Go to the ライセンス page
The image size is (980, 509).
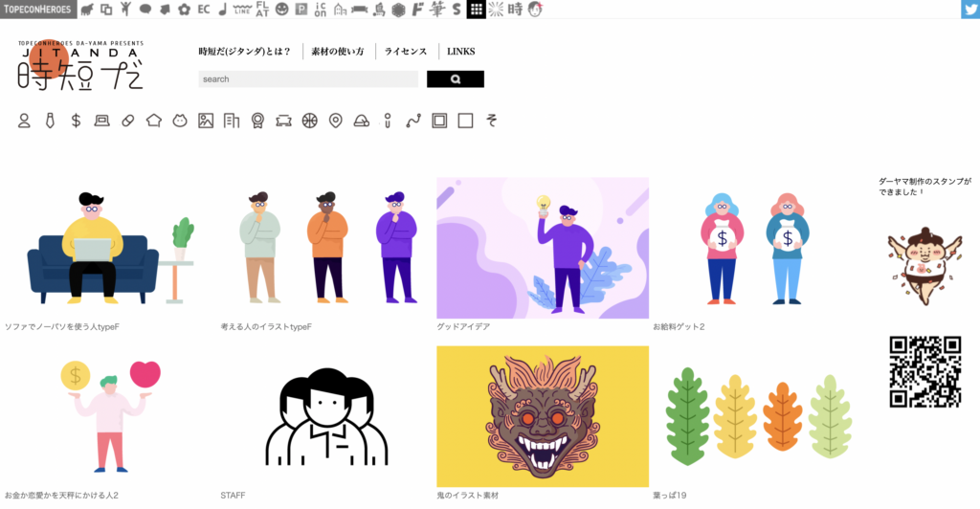(x=406, y=52)
